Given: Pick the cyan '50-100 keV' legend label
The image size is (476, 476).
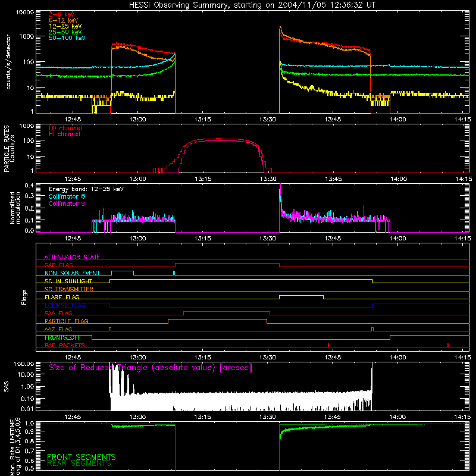Looking at the screenshot, I should point(67,37).
